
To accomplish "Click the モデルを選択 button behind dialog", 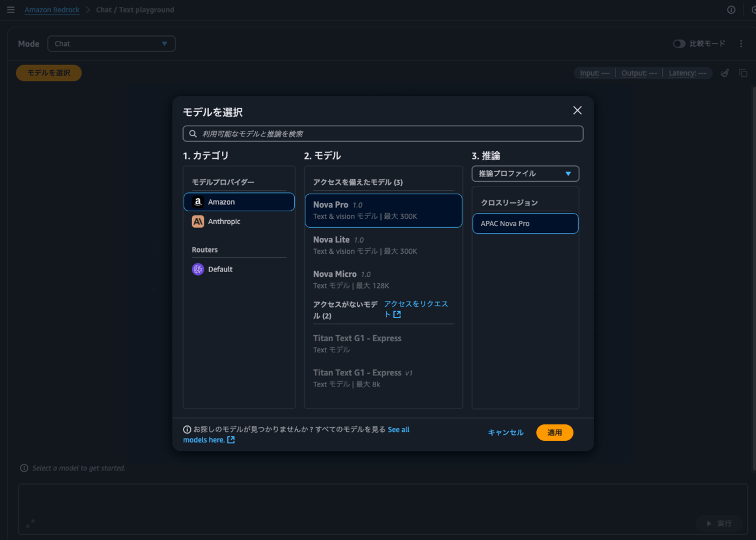I will [x=49, y=73].
